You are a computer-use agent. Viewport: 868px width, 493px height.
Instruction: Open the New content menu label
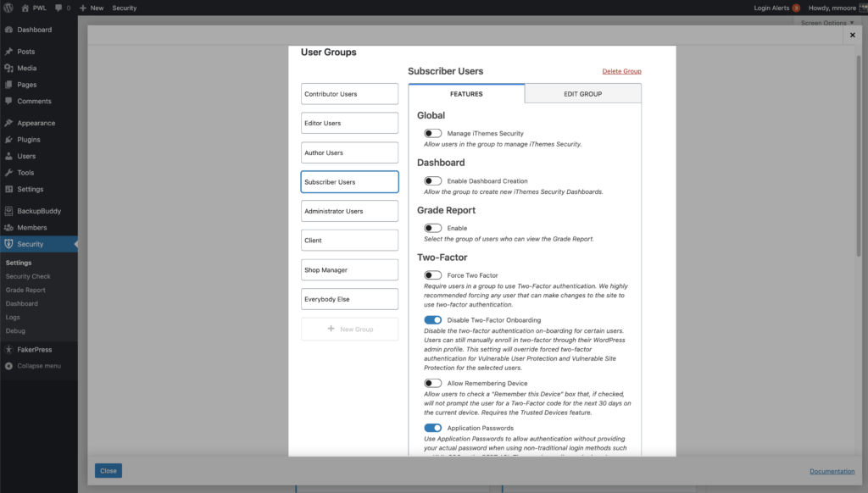pyautogui.click(x=97, y=8)
